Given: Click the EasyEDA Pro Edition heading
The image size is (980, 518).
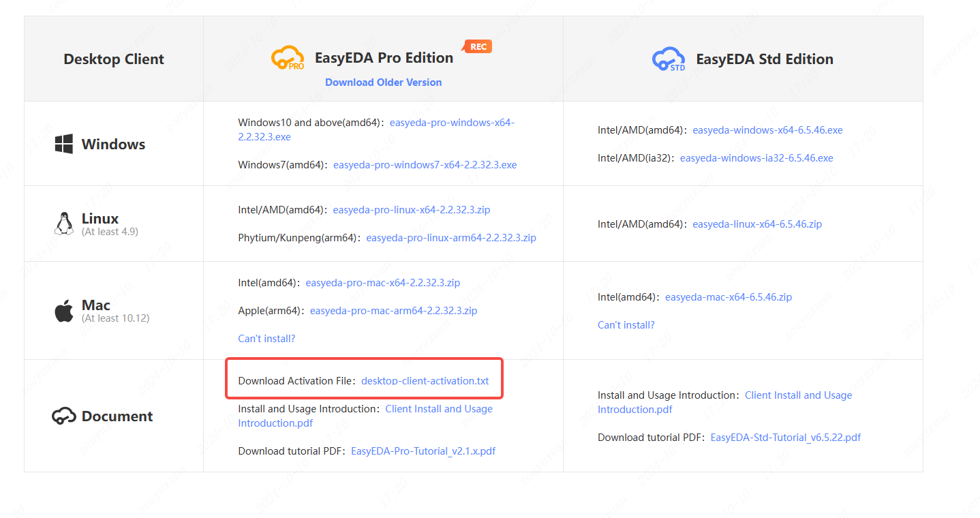Looking at the screenshot, I should click(384, 58).
